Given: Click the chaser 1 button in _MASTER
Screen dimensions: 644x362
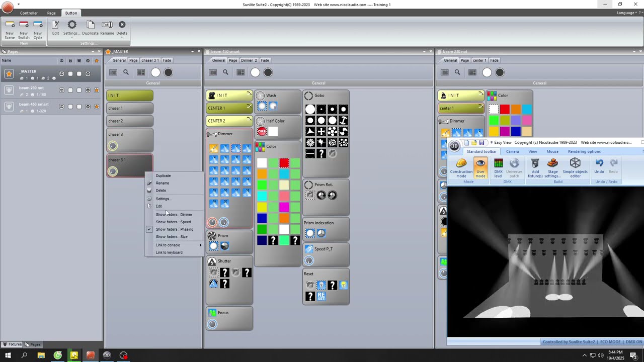Looking at the screenshot, I should click(130, 108).
